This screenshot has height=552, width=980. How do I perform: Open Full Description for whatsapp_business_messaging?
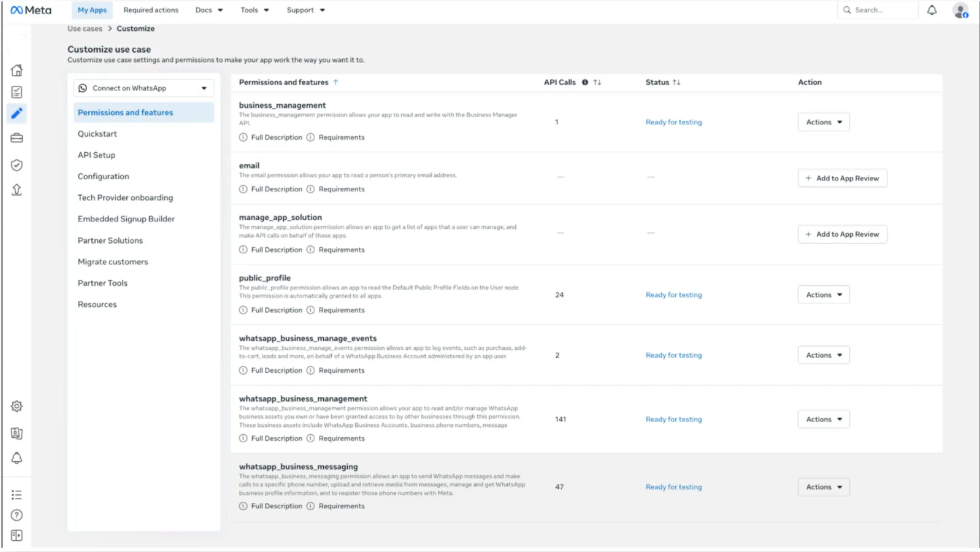point(277,506)
